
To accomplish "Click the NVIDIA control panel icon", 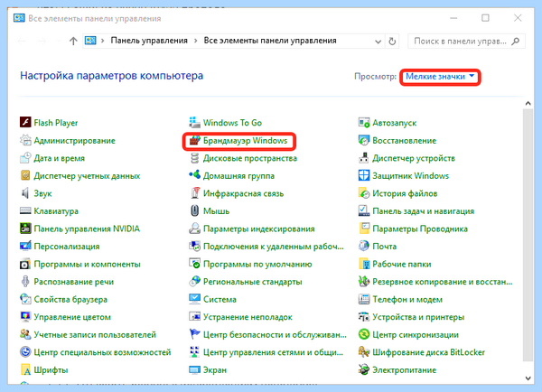I will tap(25, 229).
